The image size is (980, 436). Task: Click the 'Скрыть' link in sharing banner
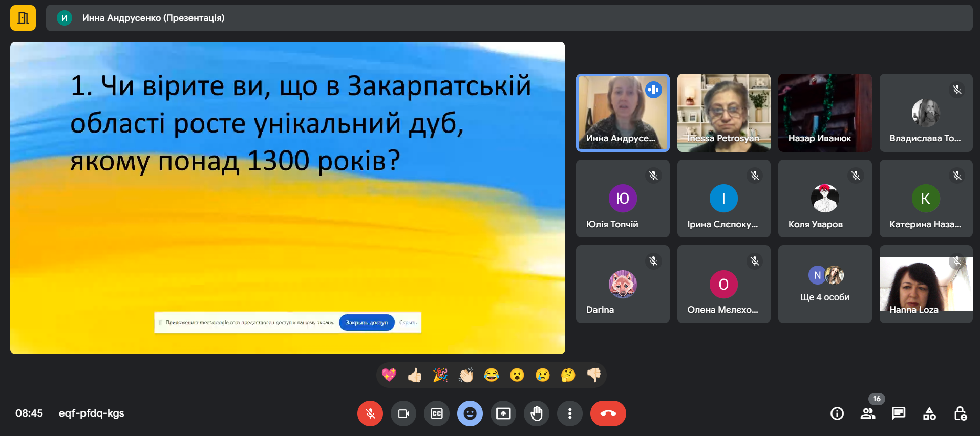click(408, 322)
